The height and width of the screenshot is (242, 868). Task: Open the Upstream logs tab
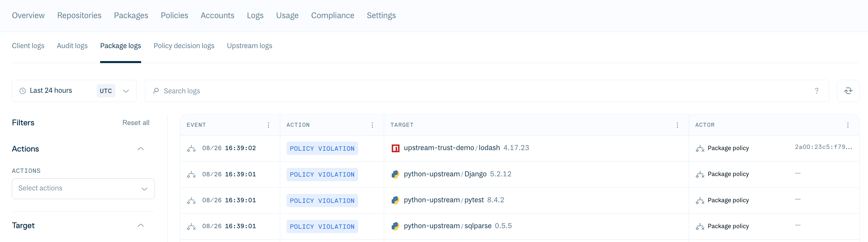pyautogui.click(x=249, y=46)
